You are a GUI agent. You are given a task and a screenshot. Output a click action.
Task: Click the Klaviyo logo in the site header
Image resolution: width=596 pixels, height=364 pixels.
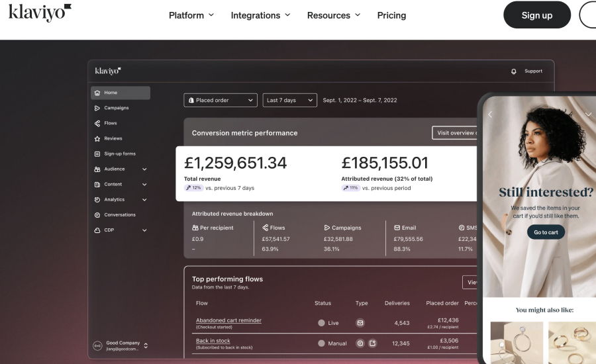[40, 13]
